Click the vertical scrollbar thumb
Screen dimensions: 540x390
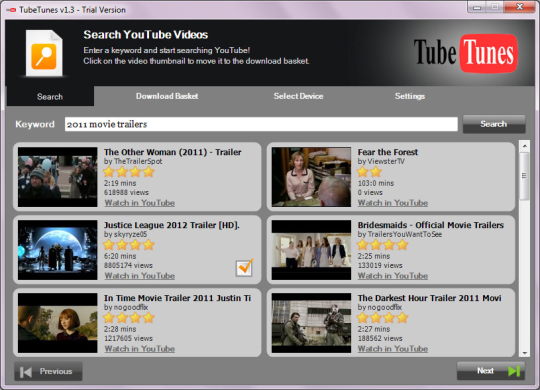point(525,176)
